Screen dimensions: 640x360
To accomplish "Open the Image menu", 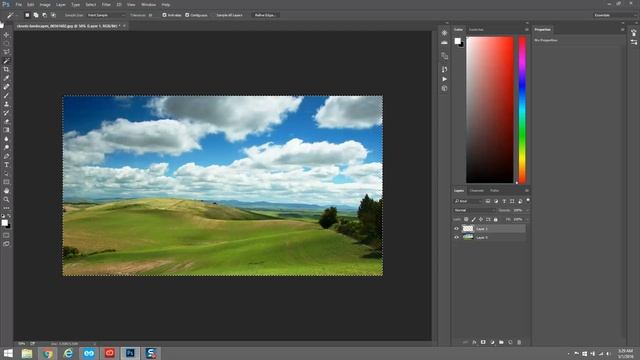I will [x=45, y=4].
